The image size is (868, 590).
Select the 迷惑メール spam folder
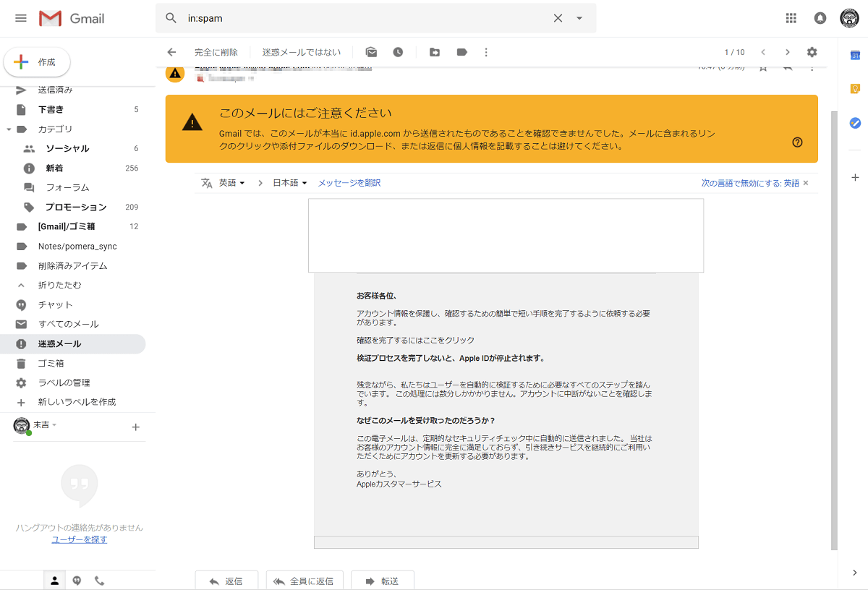point(72,343)
